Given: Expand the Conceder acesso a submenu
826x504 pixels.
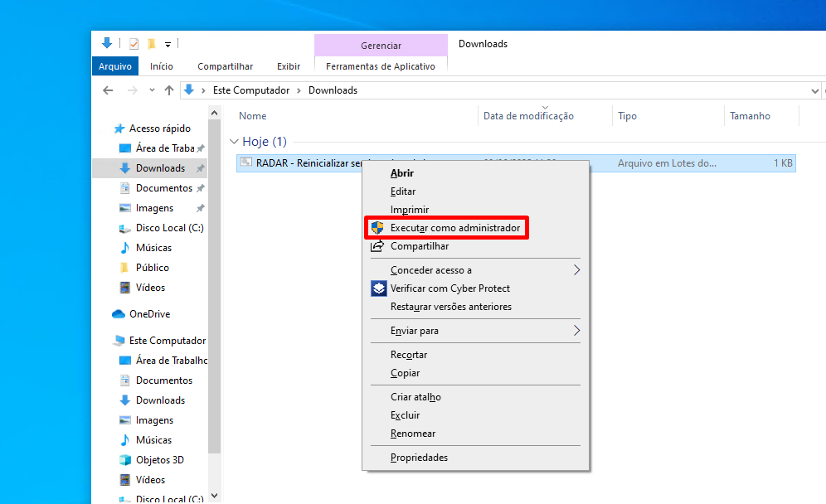Looking at the screenshot, I should tap(576, 270).
